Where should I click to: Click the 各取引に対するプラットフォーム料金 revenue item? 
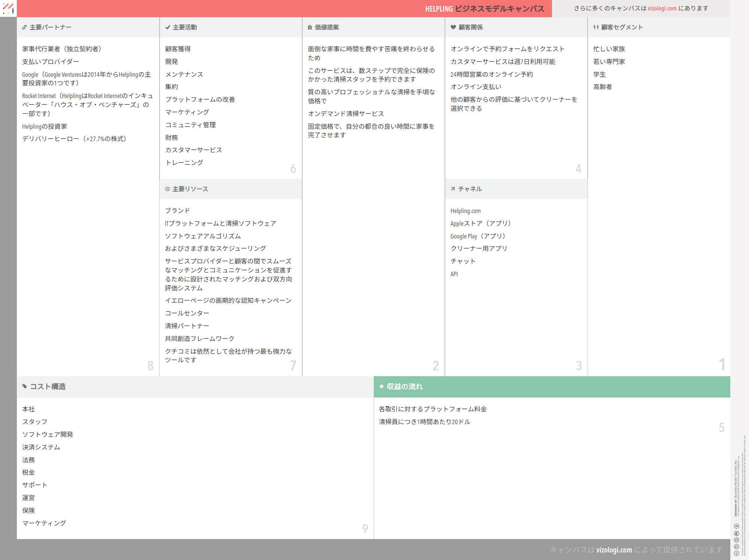pyautogui.click(x=433, y=409)
